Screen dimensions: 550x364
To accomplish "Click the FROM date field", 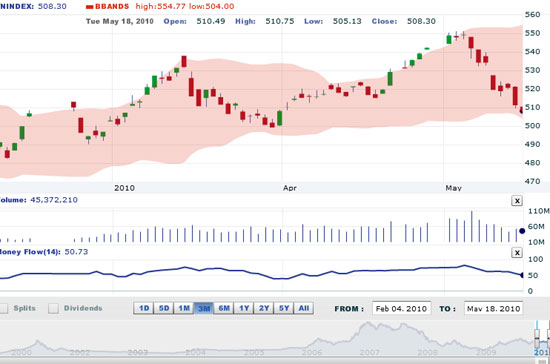I will 401,308.
